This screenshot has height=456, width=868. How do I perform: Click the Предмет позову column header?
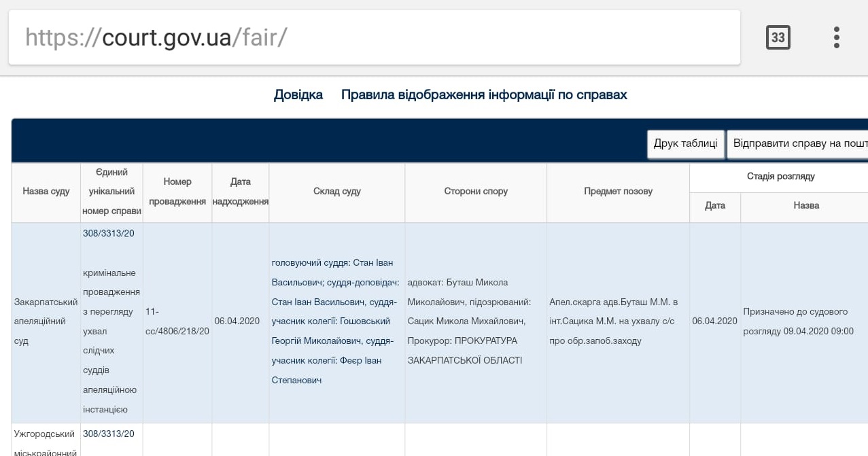(619, 192)
